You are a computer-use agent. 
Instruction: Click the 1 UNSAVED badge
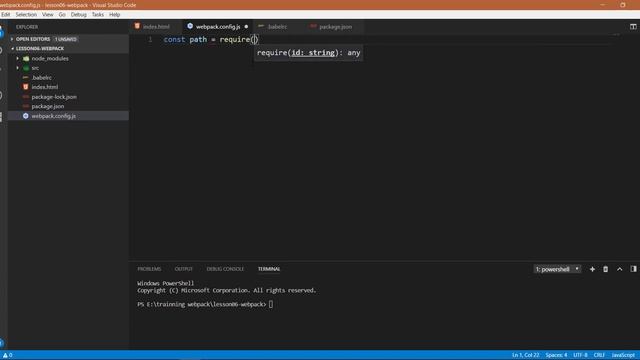click(66, 39)
